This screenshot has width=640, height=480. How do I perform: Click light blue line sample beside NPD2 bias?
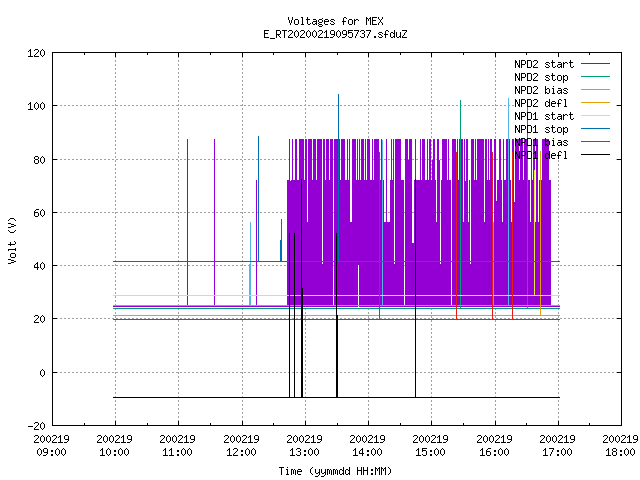click(595, 90)
